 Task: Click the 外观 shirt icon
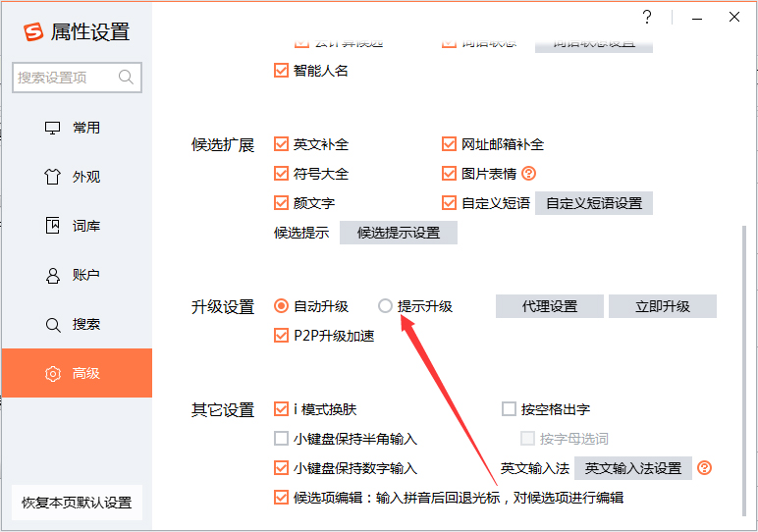pyautogui.click(x=52, y=177)
